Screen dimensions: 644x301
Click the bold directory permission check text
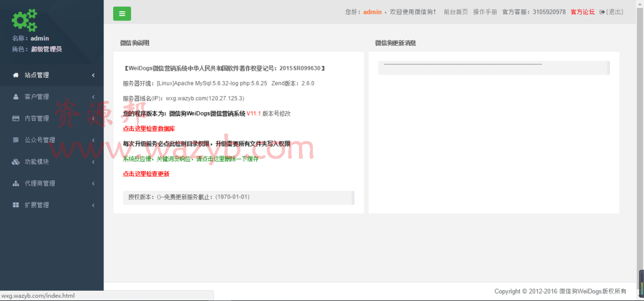click(x=207, y=144)
